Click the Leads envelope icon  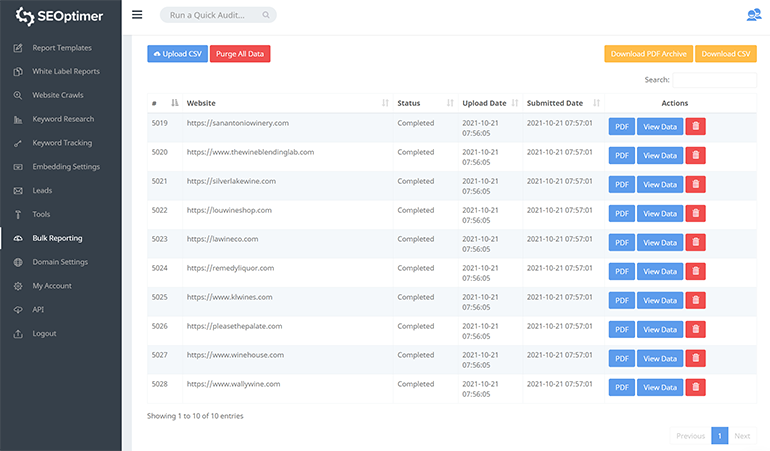pyautogui.click(x=18, y=191)
